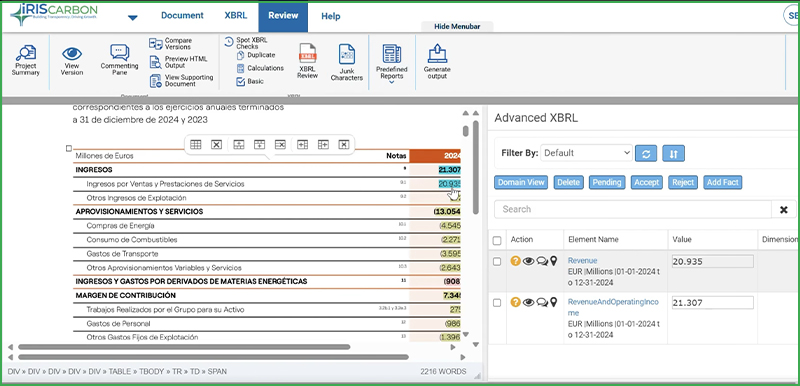Click the highlighted 21.307 INGRESOS cell
Screen dimensions: 800x386
[449, 170]
